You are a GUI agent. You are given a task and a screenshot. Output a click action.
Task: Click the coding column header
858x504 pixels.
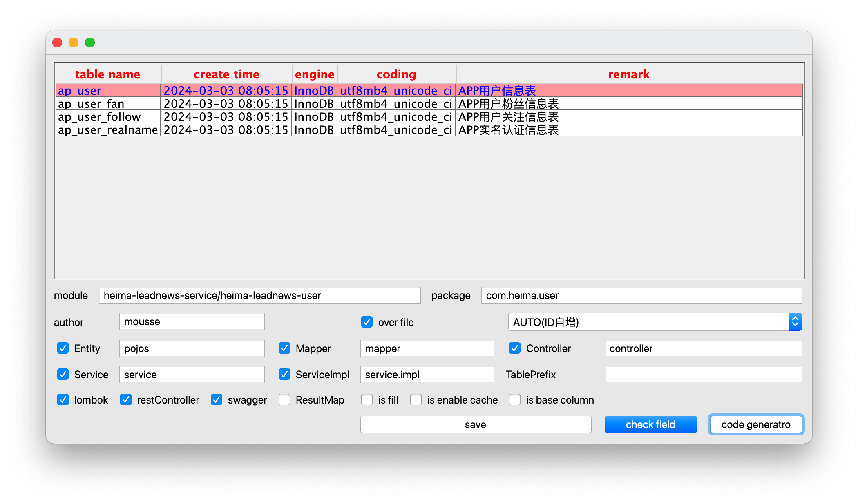(x=396, y=74)
